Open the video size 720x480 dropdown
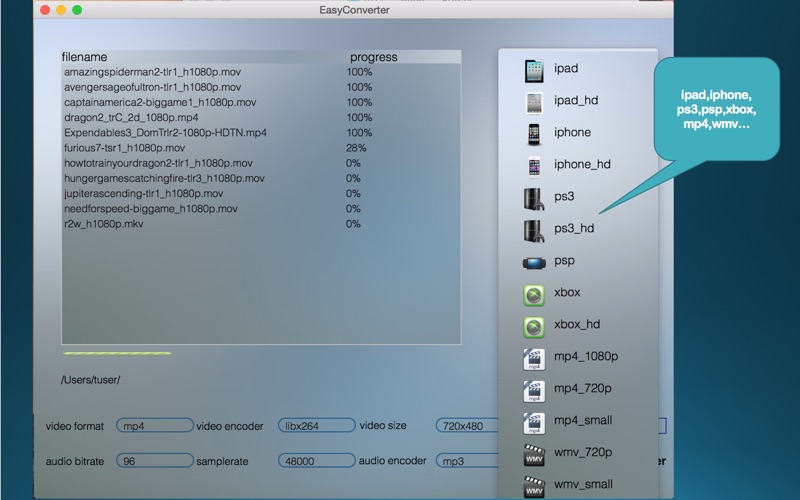The image size is (800, 500). [x=467, y=426]
